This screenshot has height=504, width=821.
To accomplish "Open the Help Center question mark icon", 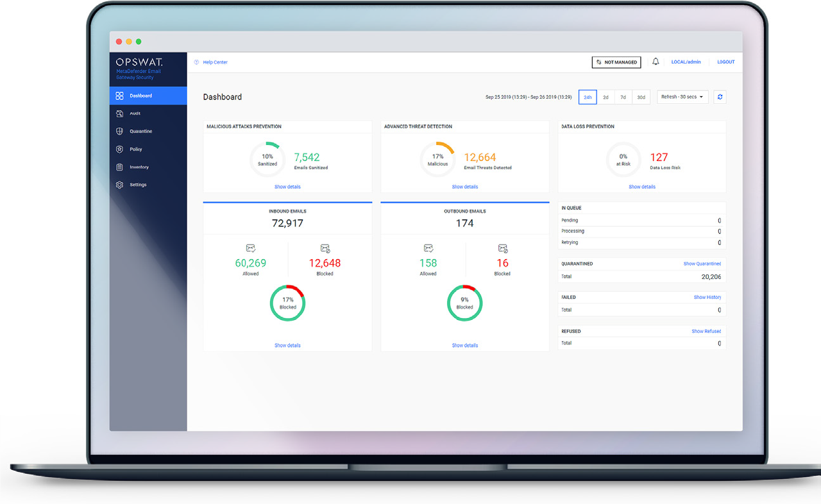I will (x=197, y=62).
